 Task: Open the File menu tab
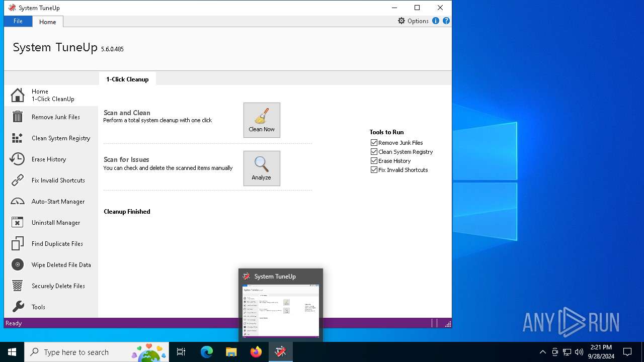18,21
